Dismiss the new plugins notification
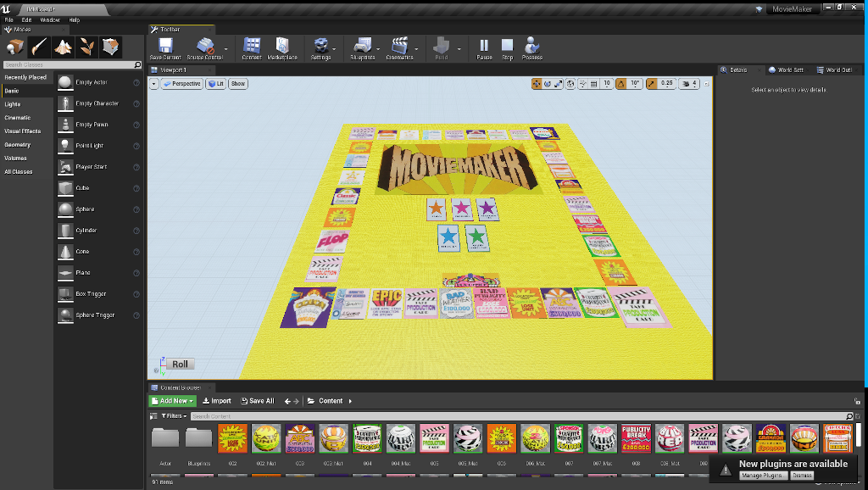Image resolution: width=868 pixels, height=490 pixels. click(x=802, y=476)
